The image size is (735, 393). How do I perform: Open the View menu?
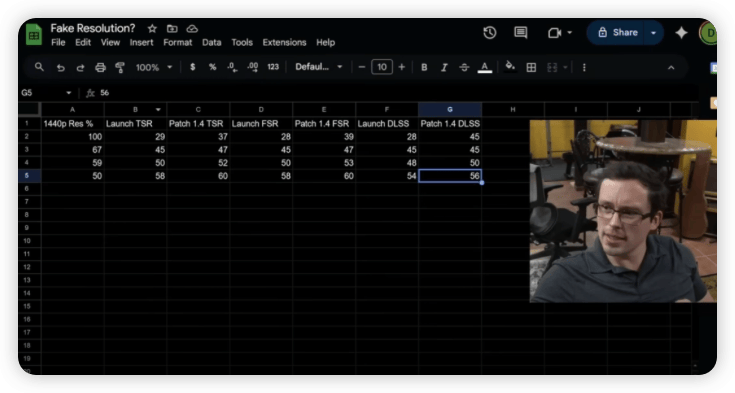point(110,42)
